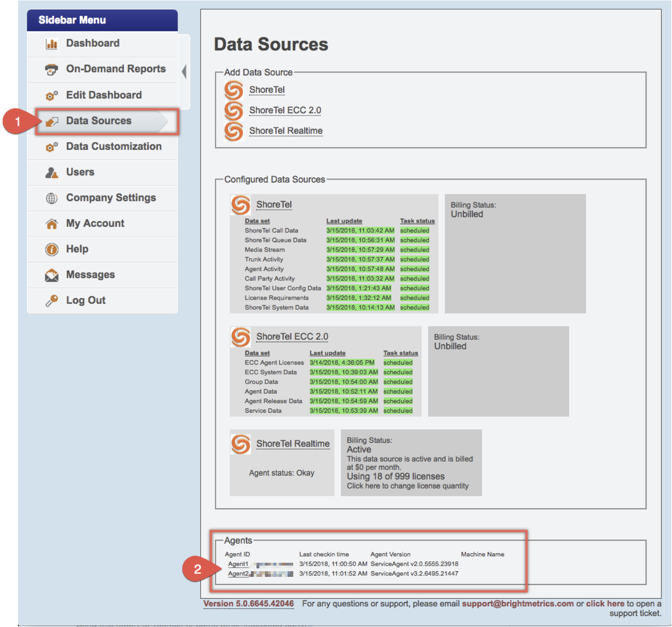
Task: Click here to change license quantity
Action: click(407, 486)
